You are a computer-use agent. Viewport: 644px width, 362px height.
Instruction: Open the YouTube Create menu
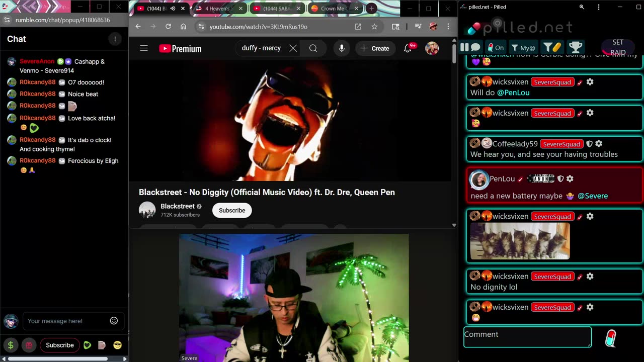(375, 48)
